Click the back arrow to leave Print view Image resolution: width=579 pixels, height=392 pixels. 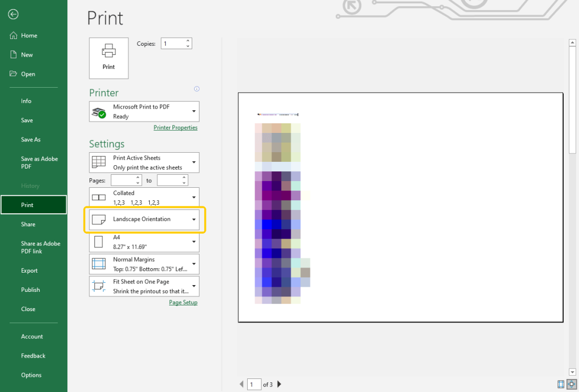[13, 15]
